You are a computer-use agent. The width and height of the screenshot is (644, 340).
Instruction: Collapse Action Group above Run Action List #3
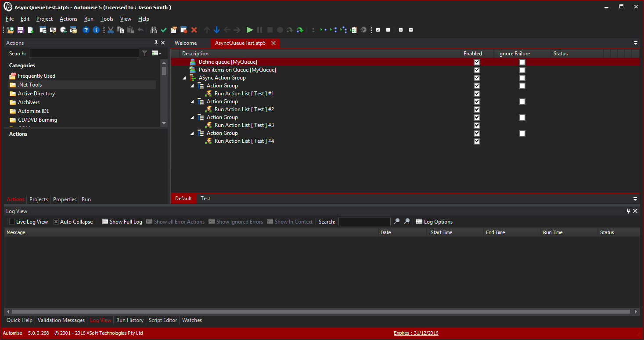(192, 118)
